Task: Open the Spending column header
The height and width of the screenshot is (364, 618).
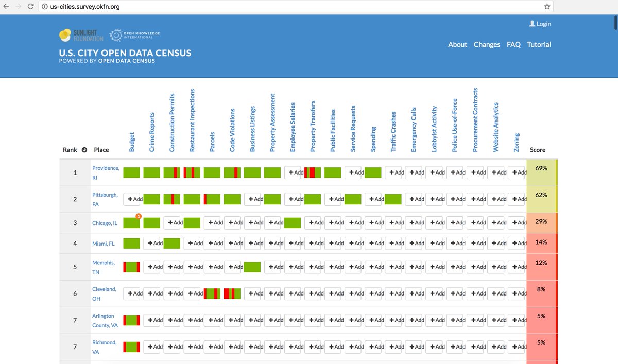Action: [373, 139]
